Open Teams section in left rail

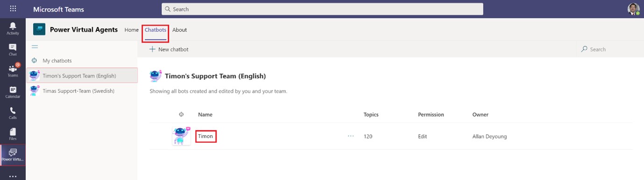[13, 70]
